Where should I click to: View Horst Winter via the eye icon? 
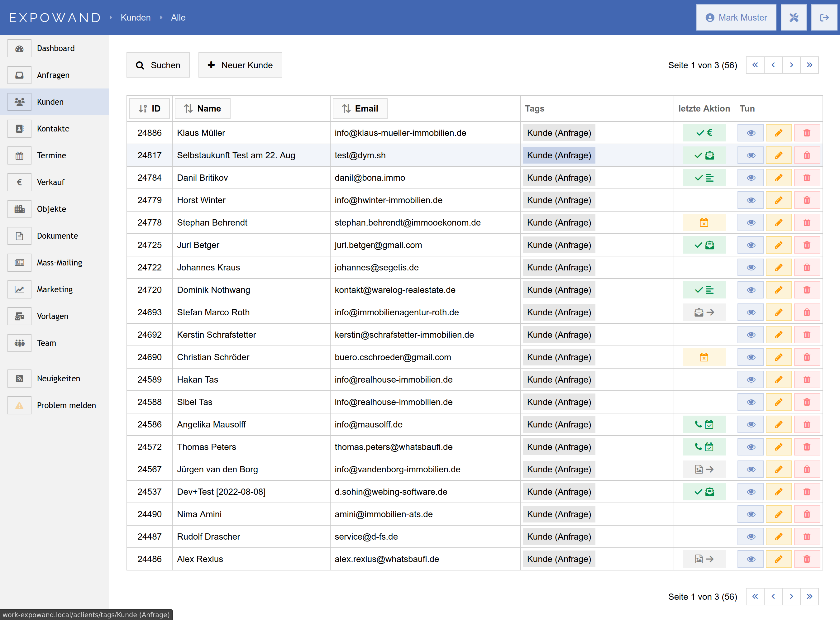(x=751, y=200)
